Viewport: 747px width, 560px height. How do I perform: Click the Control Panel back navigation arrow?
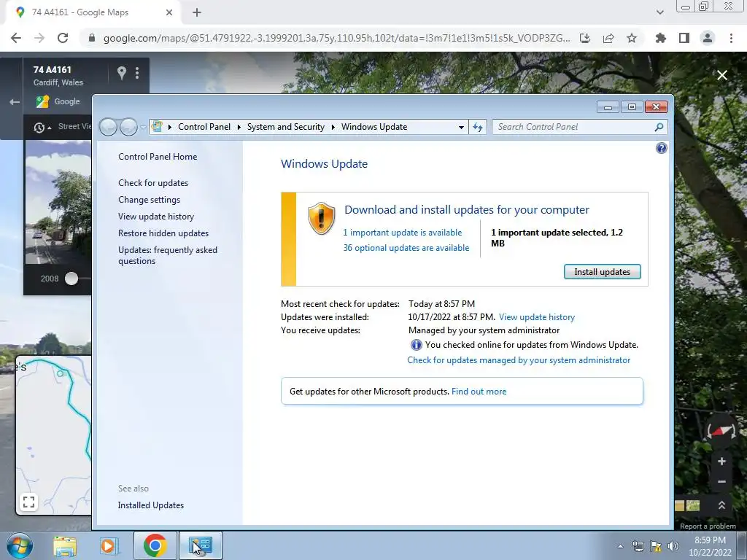(x=108, y=127)
